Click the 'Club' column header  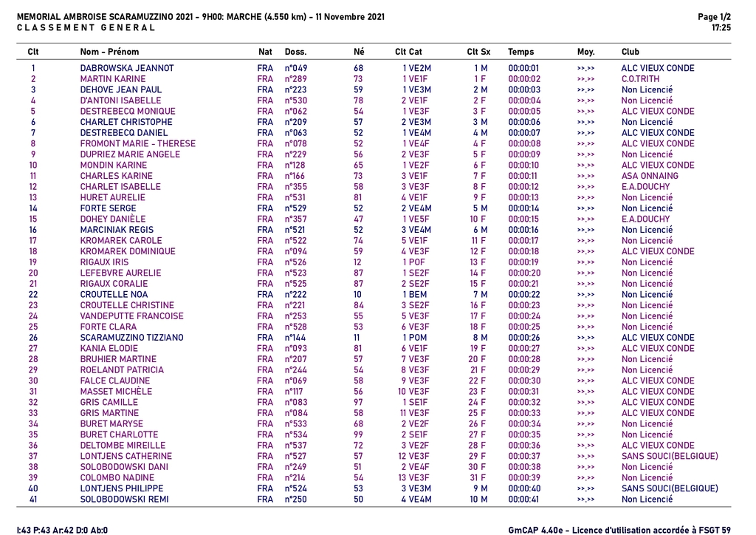pos(630,52)
